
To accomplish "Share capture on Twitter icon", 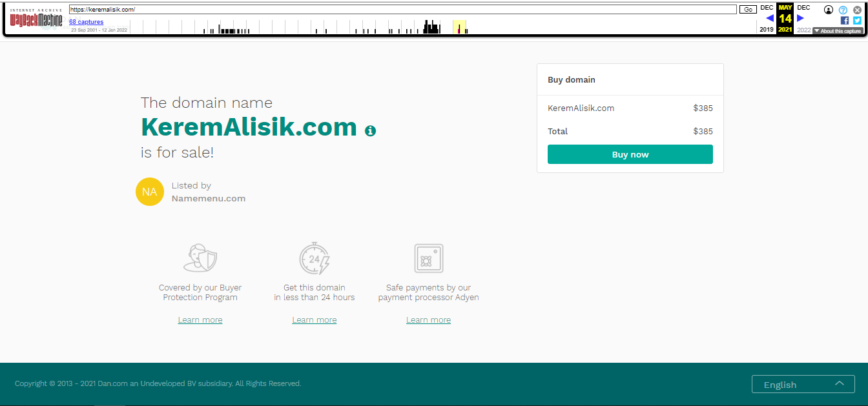I will tap(857, 21).
